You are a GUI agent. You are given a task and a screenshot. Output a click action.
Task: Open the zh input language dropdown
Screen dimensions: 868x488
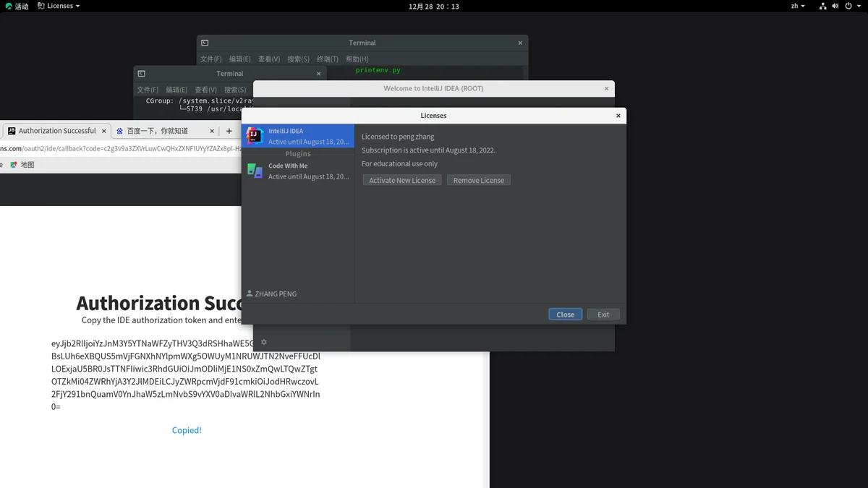click(798, 6)
